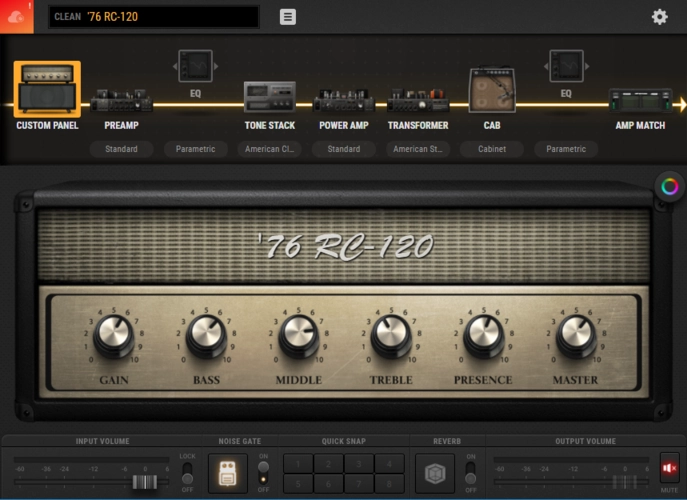Open first EQ type dropdown showing Parametric
This screenshot has height=500, width=687.
coord(195,149)
